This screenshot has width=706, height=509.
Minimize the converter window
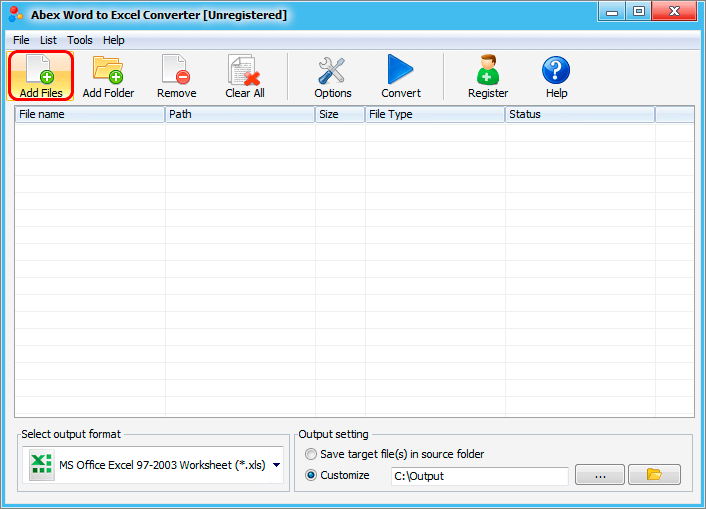611,12
